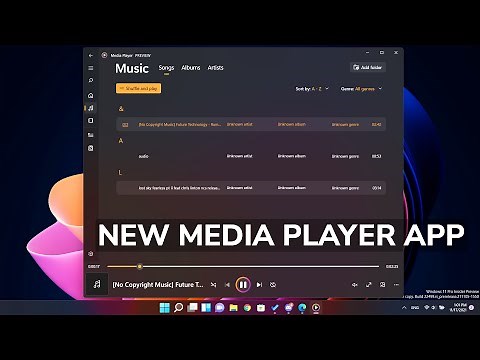The image size is (480, 360).
Task: Click the A letter group header
Action: pyautogui.click(x=121, y=141)
